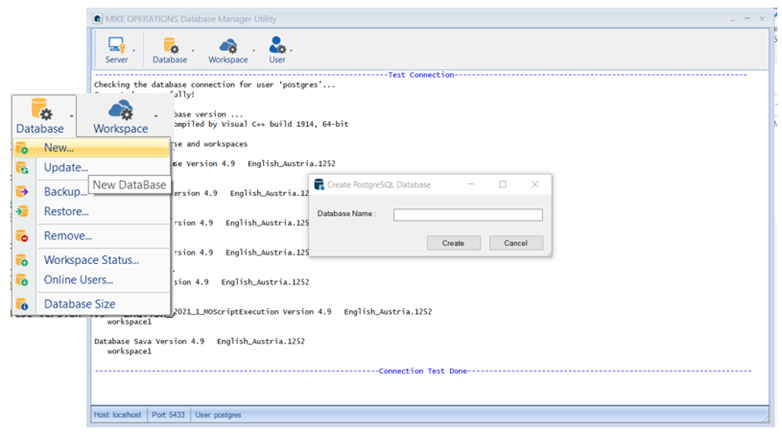
Task: Click the enlarged Workspace button beside the menu
Action: [x=121, y=117]
